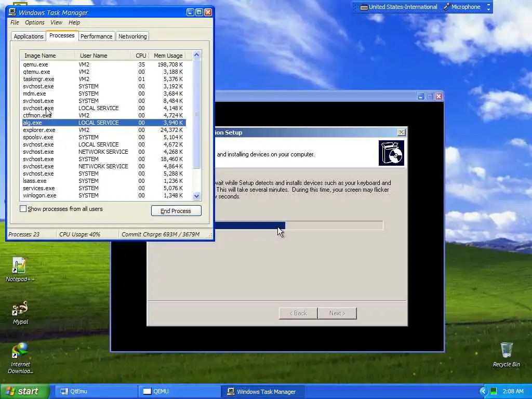Open the Help menu

[x=74, y=22]
